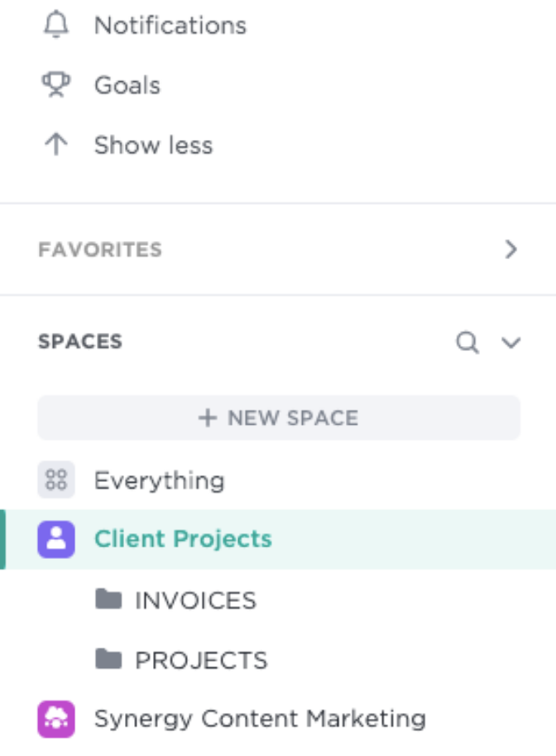Click the Show less up arrow icon
Image resolution: width=556 pixels, height=756 pixels.
pos(55,145)
